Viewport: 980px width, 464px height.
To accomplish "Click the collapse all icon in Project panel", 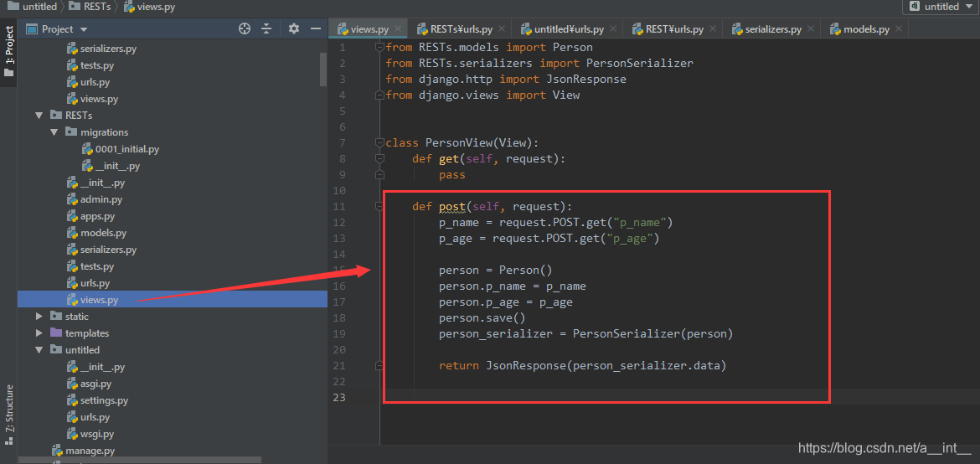I will [x=267, y=28].
